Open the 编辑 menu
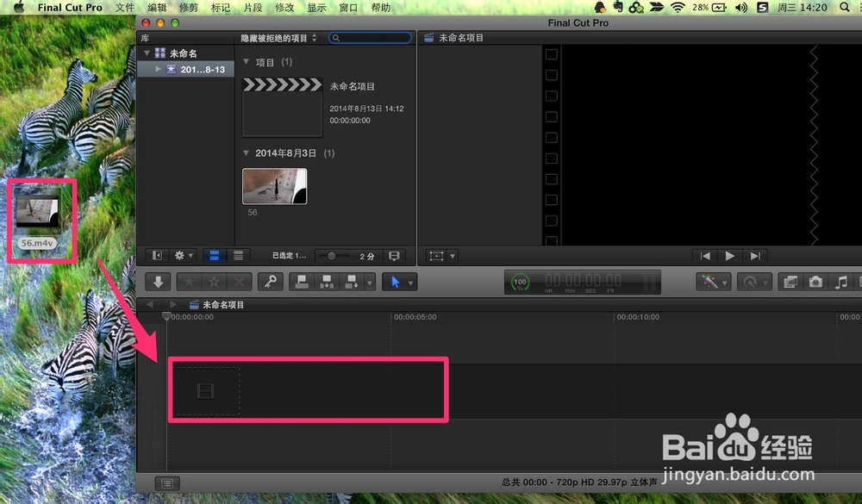Viewport: 862px width, 504px height. click(x=157, y=7)
